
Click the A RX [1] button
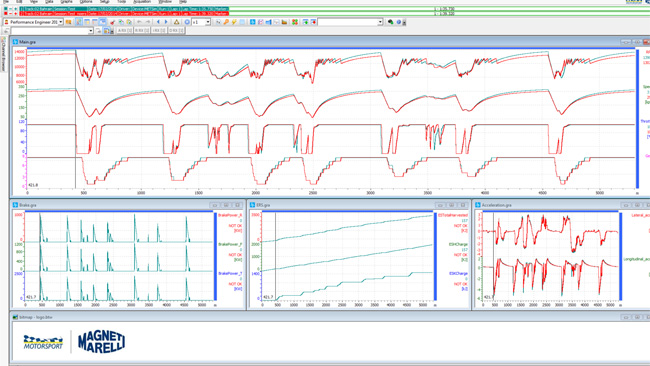pos(124,31)
